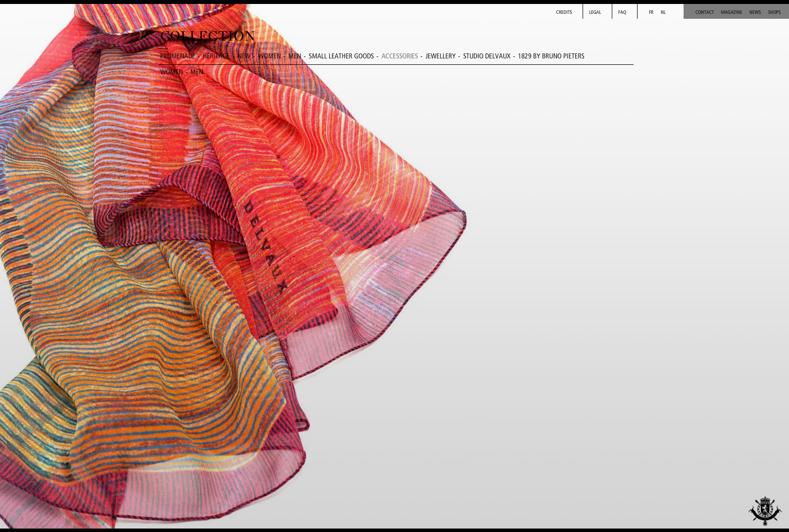Switch language to NL

tap(663, 12)
